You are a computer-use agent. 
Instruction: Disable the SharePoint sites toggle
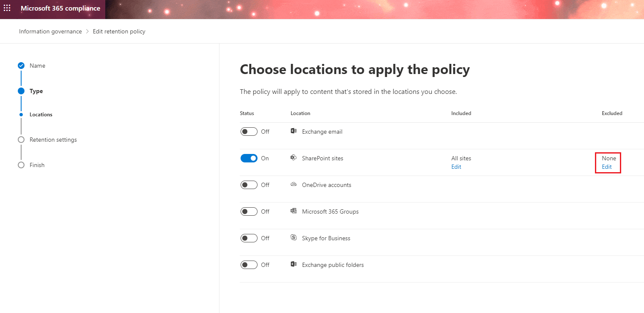(x=249, y=158)
